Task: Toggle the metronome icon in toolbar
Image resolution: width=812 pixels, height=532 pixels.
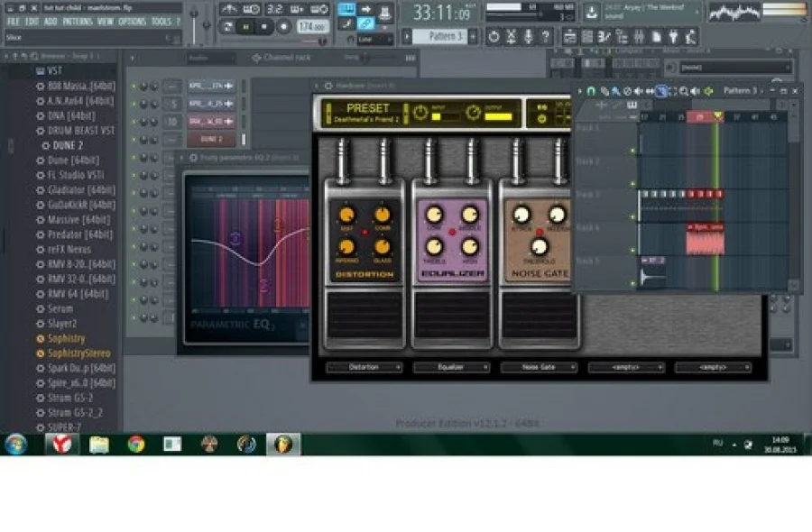Action: (x=229, y=9)
